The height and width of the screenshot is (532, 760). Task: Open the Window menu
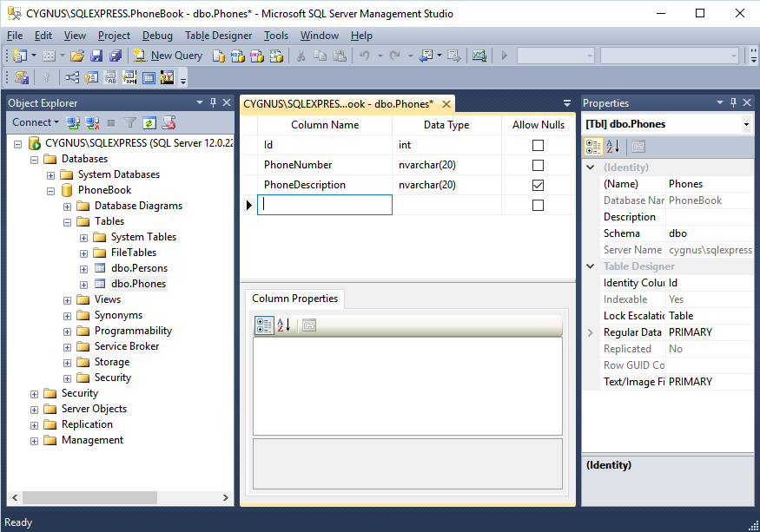pyautogui.click(x=320, y=36)
